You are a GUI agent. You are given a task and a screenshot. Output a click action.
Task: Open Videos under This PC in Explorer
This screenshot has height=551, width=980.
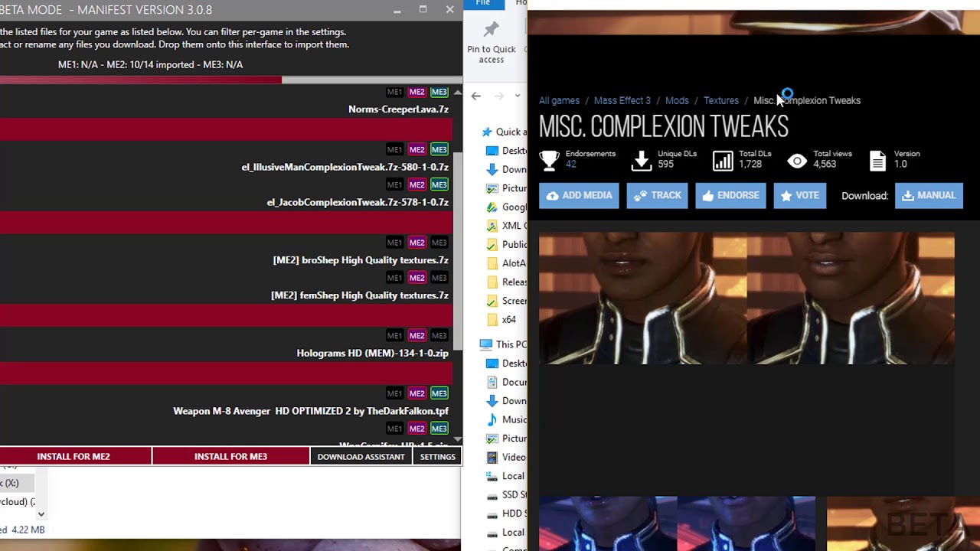507,457
